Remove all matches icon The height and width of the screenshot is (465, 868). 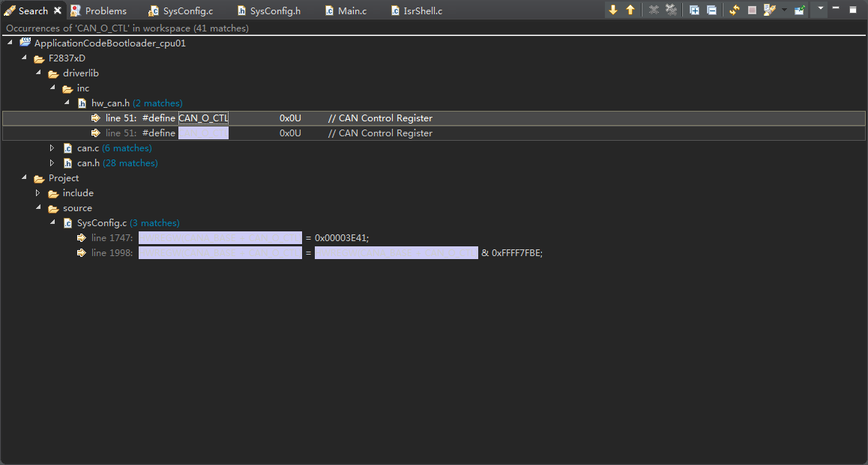[x=671, y=10]
